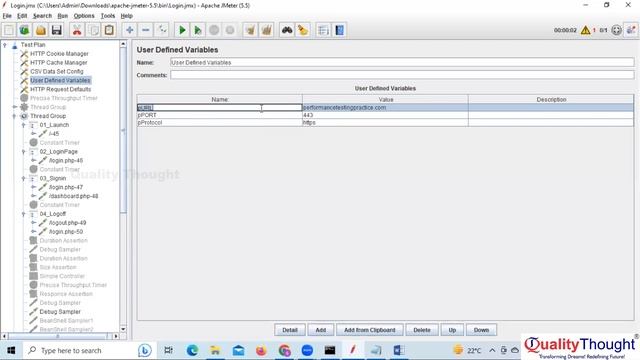This screenshot has width=640, height=360.
Task: Collapse the 04_Logoff controller node
Action: pyautogui.click(x=24, y=214)
